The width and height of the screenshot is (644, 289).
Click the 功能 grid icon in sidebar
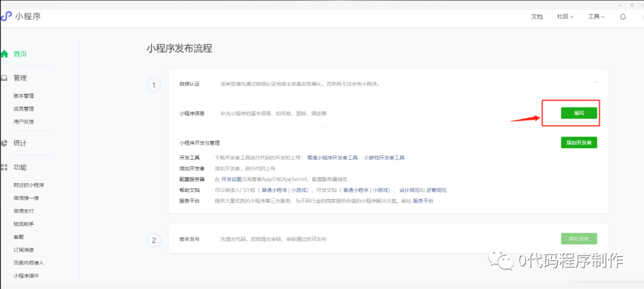pyautogui.click(x=4, y=167)
